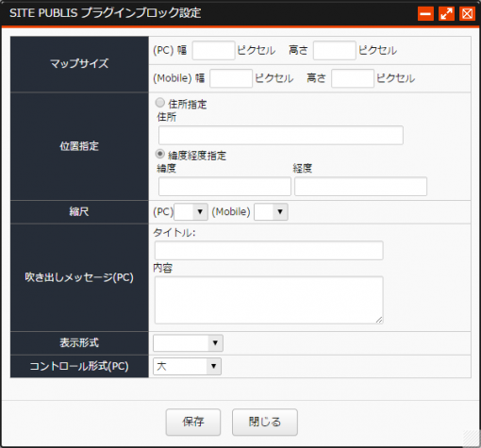481x448 pixels.
Task: Click the 保存 save button
Action: click(193, 422)
